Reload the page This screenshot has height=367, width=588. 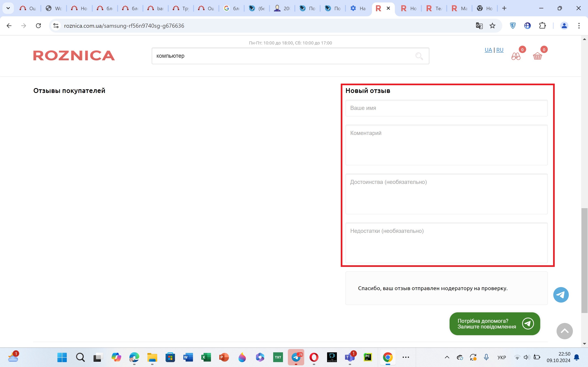click(x=38, y=26)
